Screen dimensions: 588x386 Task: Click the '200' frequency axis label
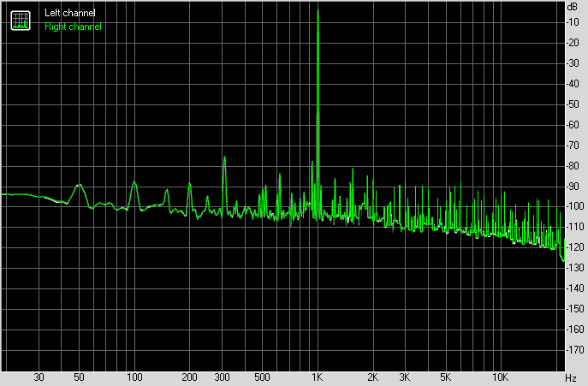coord(189,377)
